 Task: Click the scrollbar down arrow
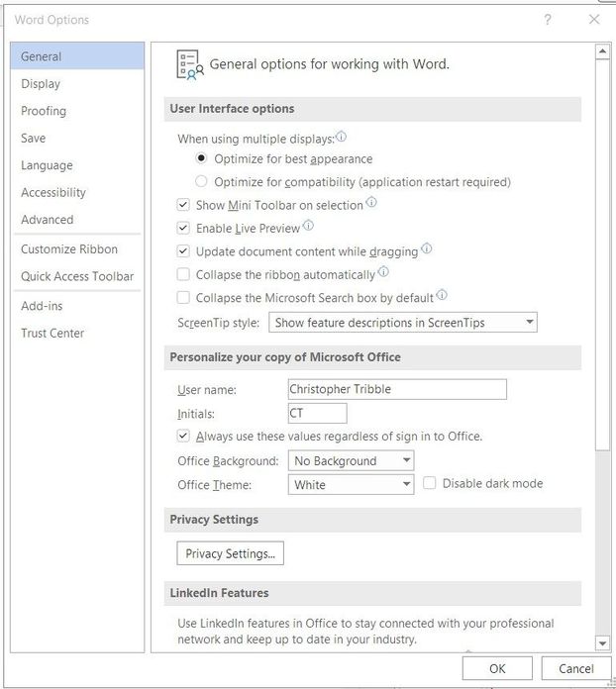pos(602,643)
